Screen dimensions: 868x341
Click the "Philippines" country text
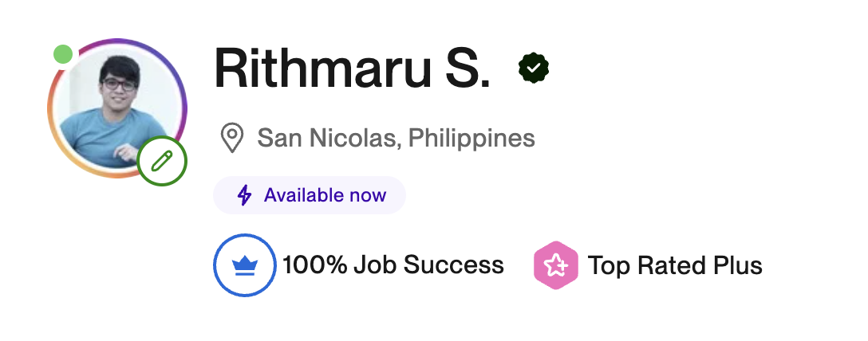coord(471,138)
